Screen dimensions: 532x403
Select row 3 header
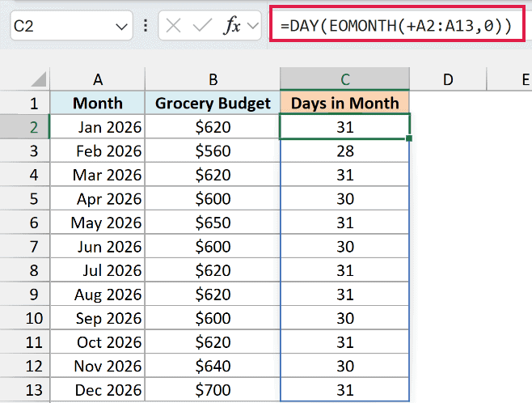click(x=25, y=151)
